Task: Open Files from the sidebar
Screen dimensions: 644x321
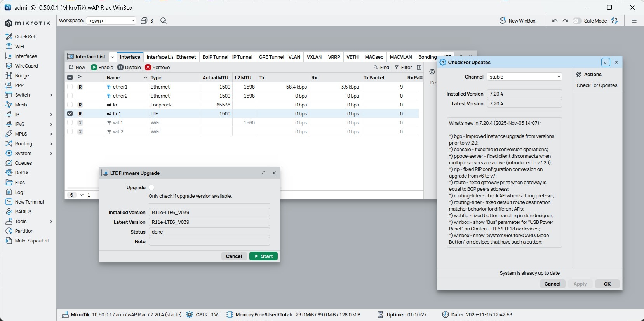Action: (x=20, y=182)
